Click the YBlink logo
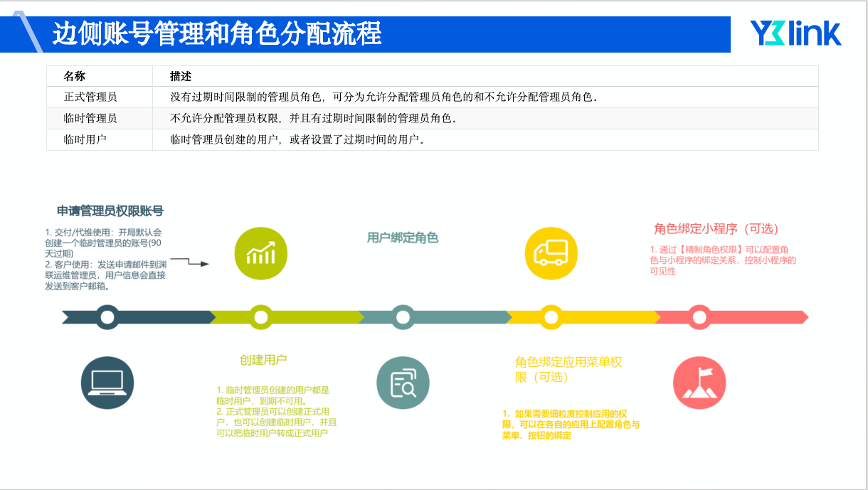Viewport: 868px width, 490px height. [x=795, y=33]
